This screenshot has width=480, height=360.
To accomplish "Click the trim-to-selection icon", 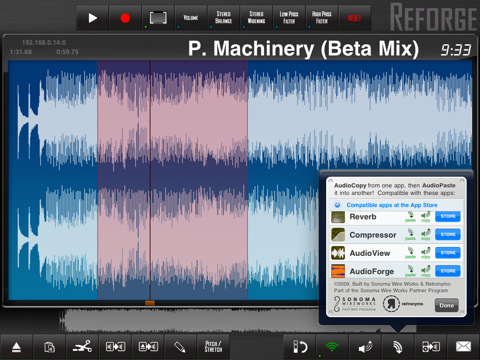I will (115, 347).
